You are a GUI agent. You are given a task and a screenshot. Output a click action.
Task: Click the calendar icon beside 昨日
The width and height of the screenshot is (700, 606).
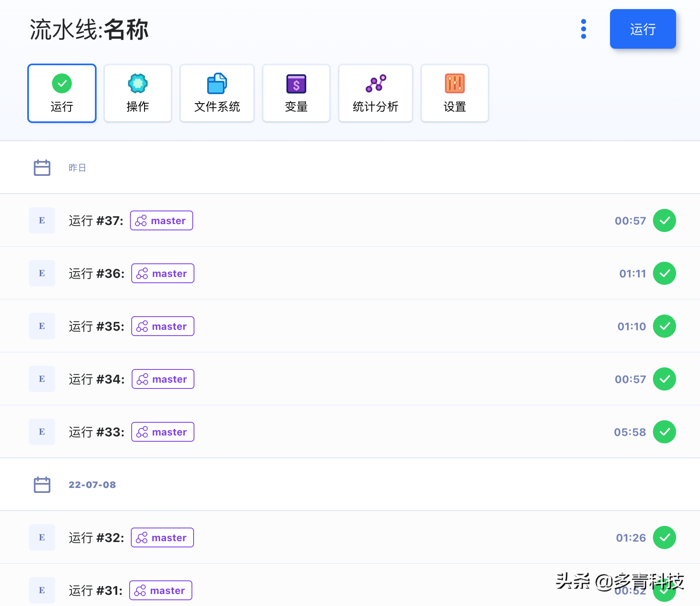pyautogui.click(x=42, y=168)
